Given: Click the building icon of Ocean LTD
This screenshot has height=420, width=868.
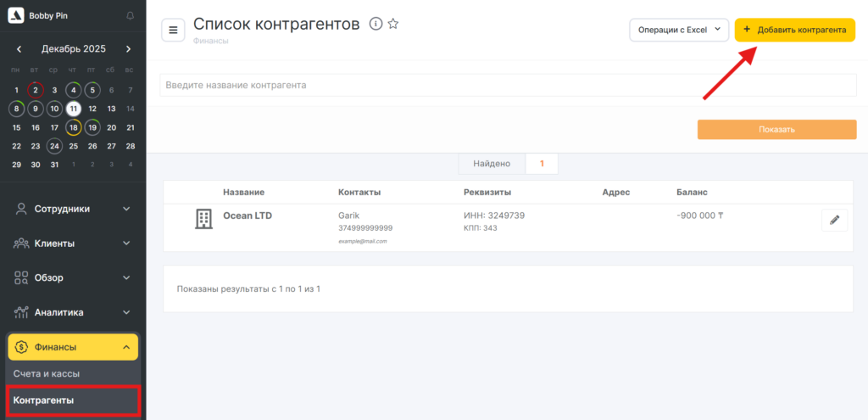Looking at the screenshot, I should (x=203, y=219).
